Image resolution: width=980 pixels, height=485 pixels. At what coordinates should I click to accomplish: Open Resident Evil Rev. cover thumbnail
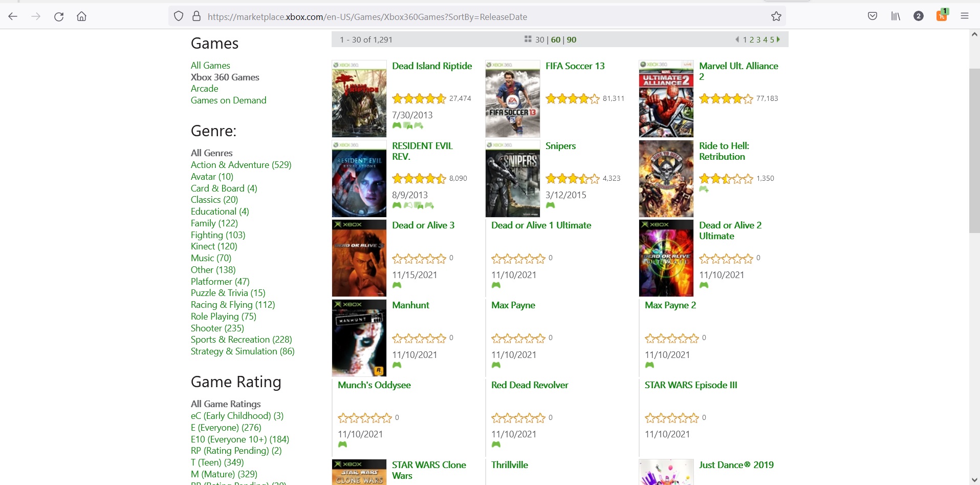pos(359,179)
